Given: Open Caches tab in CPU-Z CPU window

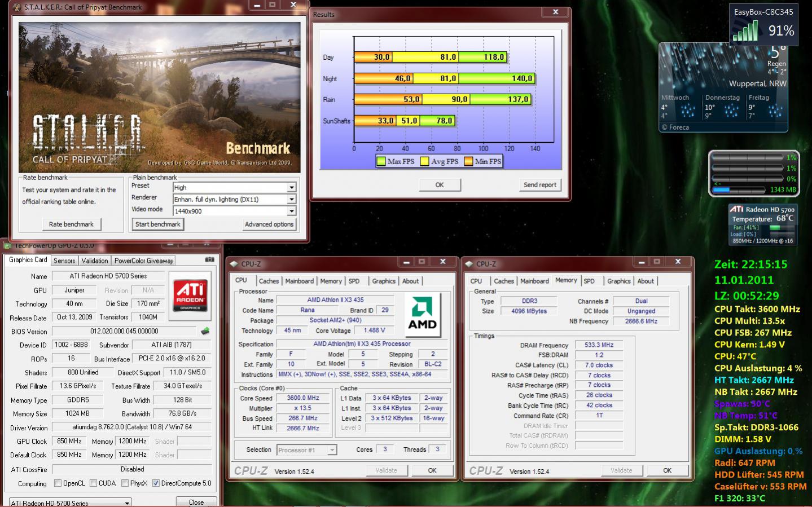Looking at the screenshot, I should [269, 281].
